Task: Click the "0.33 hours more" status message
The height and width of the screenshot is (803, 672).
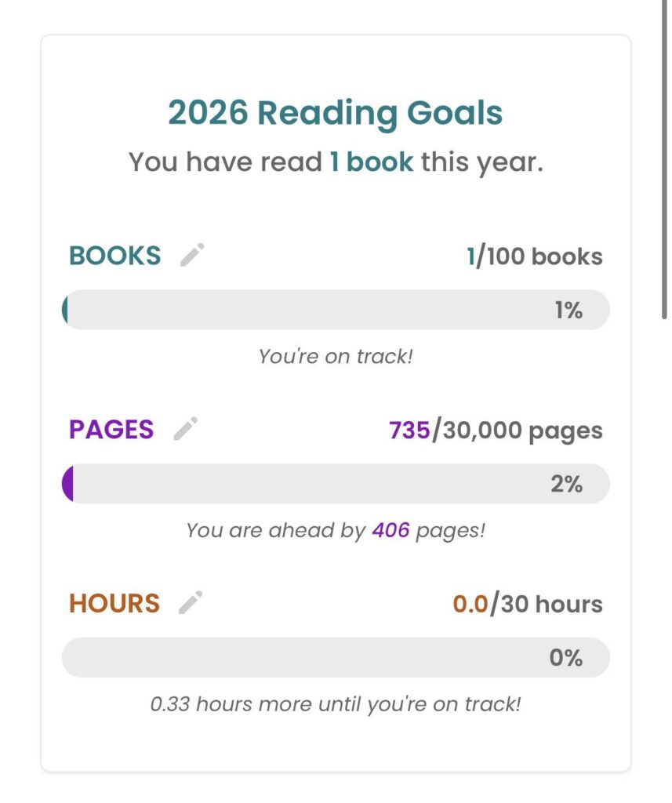Action: [x=336, y=703]
